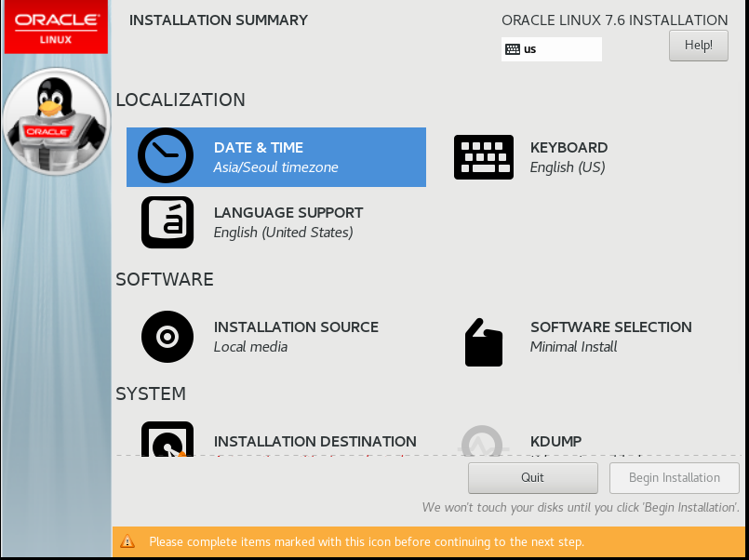The width and height of the screenshot is (749, 560).
Task: Click English (US) keyboard text
Action: (568, 167)
